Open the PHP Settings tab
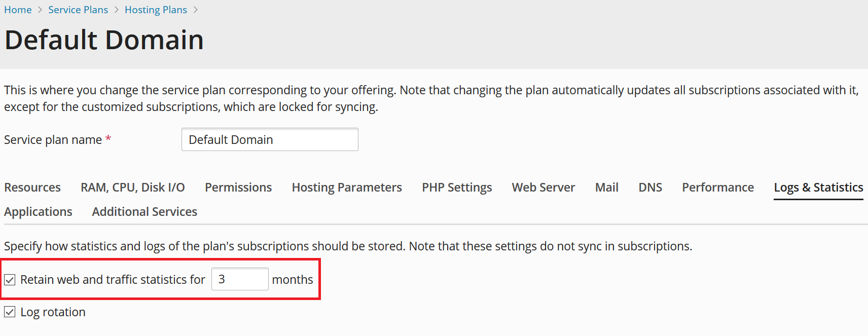 point(457,188)
